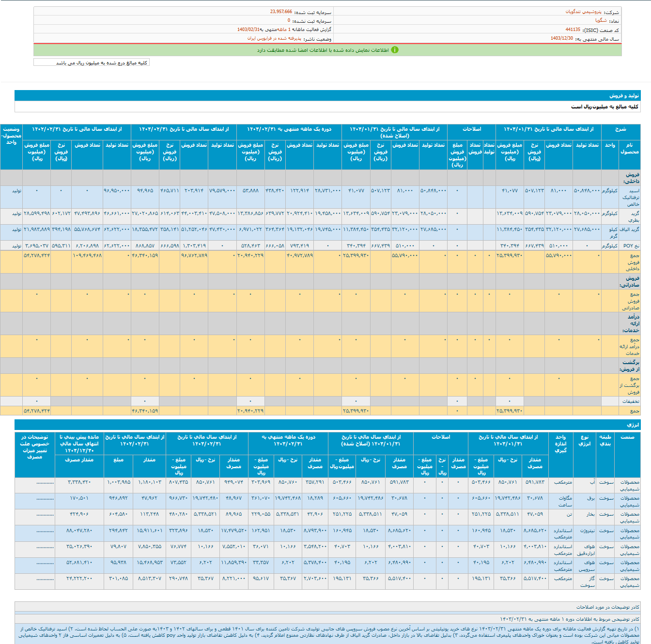The width and height of the screenshot is (651, 644).
Task: Click the وضعیت محصول-واحد column header
Action: coord(11,136)
